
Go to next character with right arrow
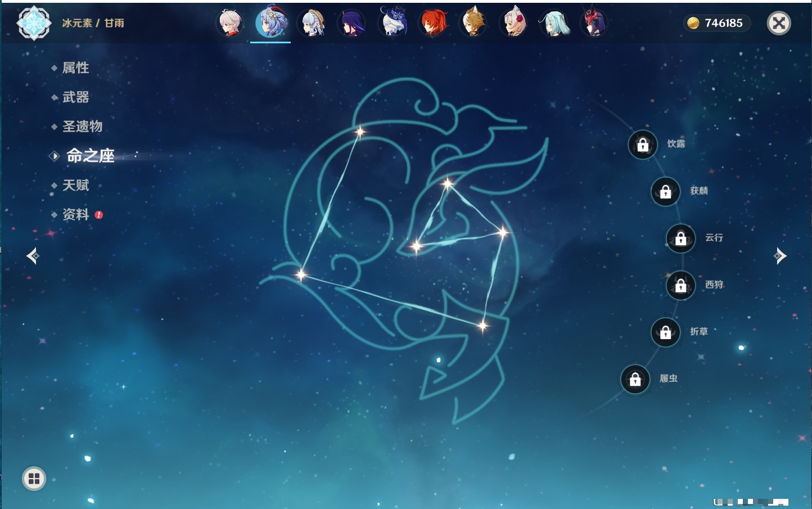(x=780, y=256)
